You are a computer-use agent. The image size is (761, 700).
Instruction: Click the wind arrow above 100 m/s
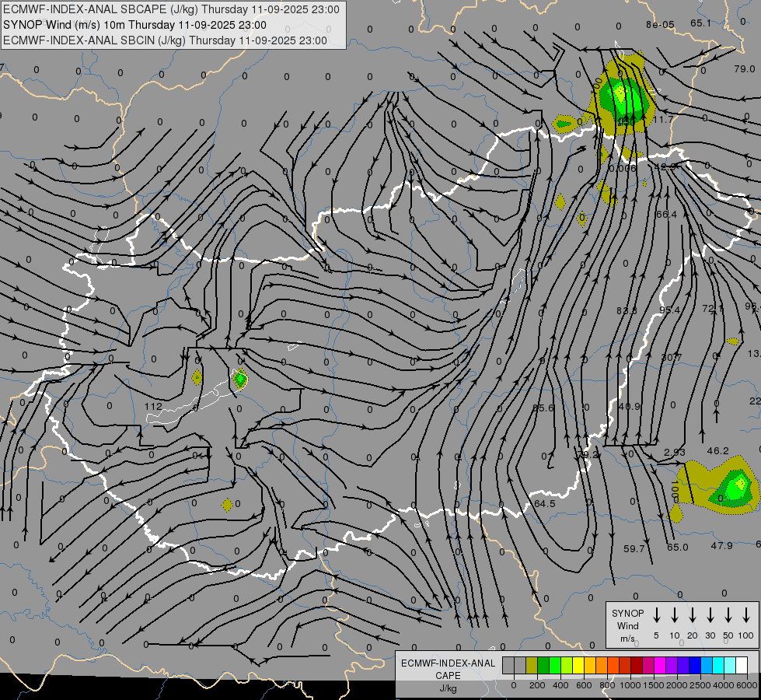tap(746, 615)
